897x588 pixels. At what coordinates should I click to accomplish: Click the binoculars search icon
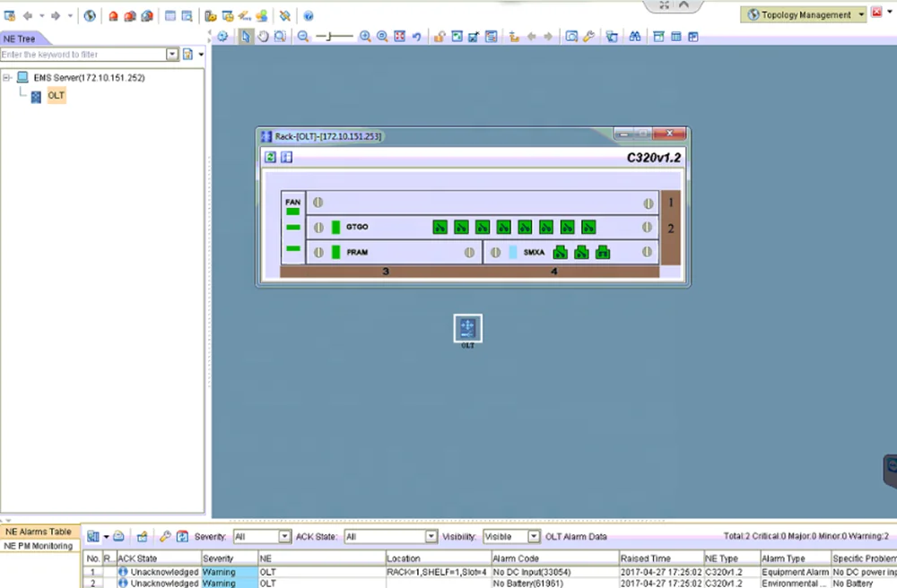pos(634,37)
